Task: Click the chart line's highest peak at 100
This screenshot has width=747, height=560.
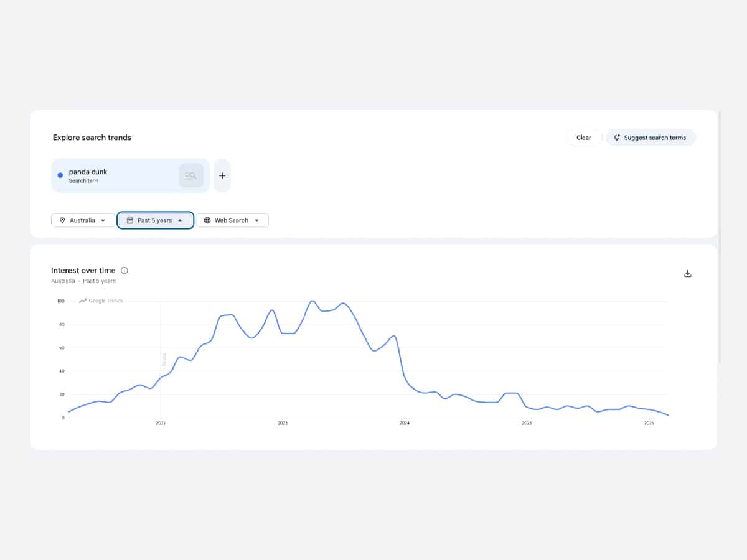Action: click(x=312, y=301)
